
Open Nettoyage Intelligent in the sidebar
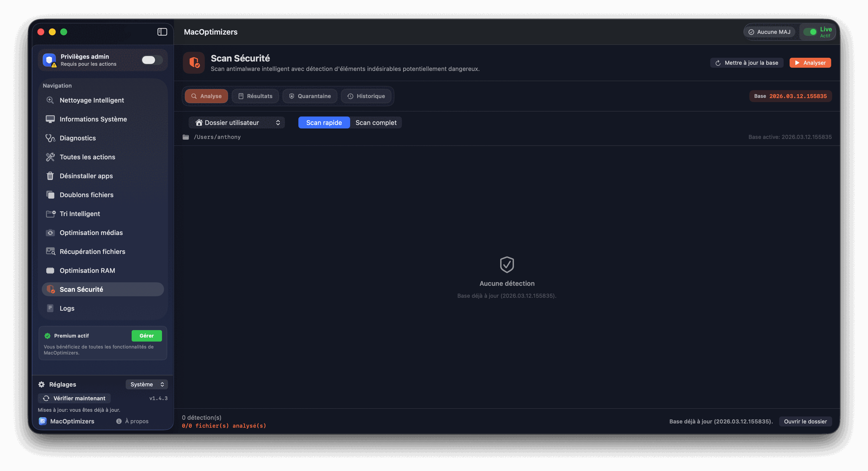point(91,100)
